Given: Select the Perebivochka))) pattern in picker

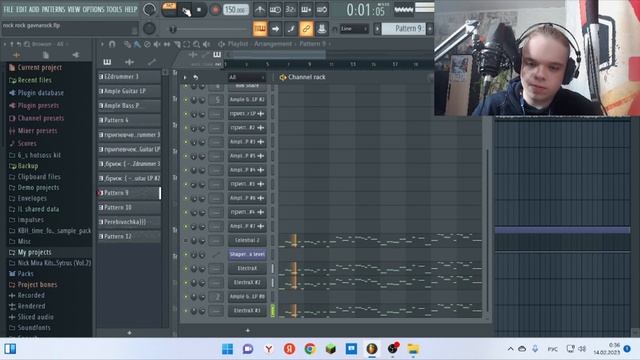Looking at the screenshot, I should click(x=129, y=222).
